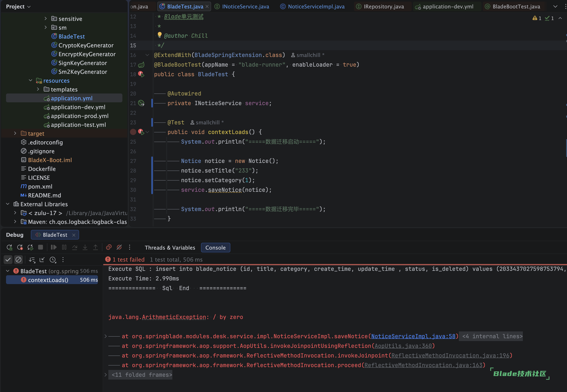Open the NoticeServiceImpl.java:58 stack trace link
Screen dimensions: 567x392
point(413,336)
